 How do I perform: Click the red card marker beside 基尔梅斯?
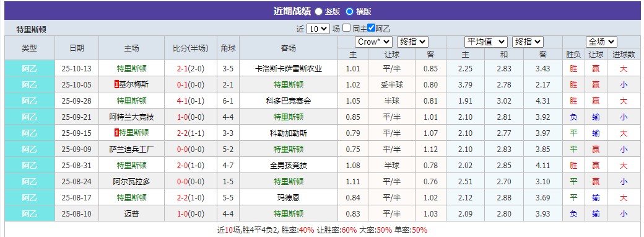pos(116,85)
